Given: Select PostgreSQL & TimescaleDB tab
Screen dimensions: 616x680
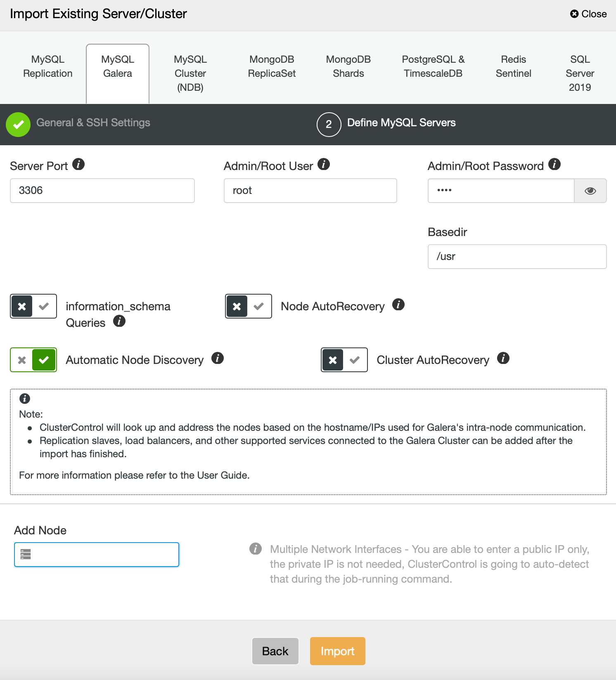Looking at the screenshot, I should click(433, 66).
